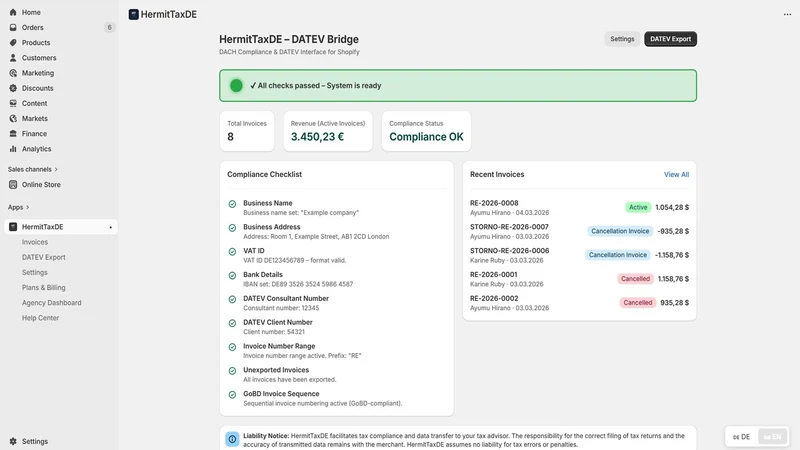Open Invoices in HermitTaxDE submenu
Image resolution: width=800 pixels, height=450 pixels.
pos(35,242)
